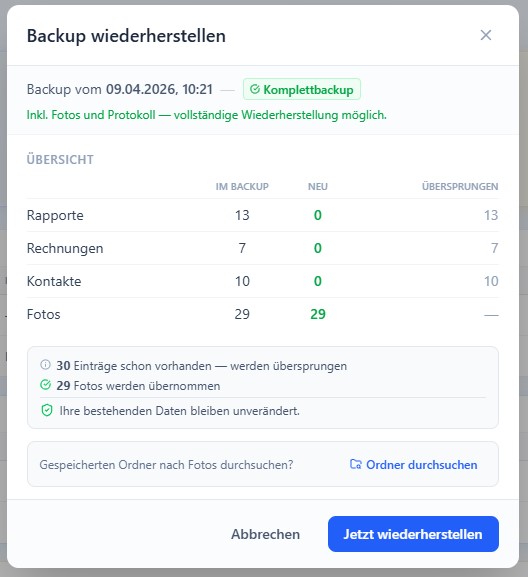Click the info icon beside 30 Einträge
This screenshot has width=528, height=577.
tap(45, 365)
